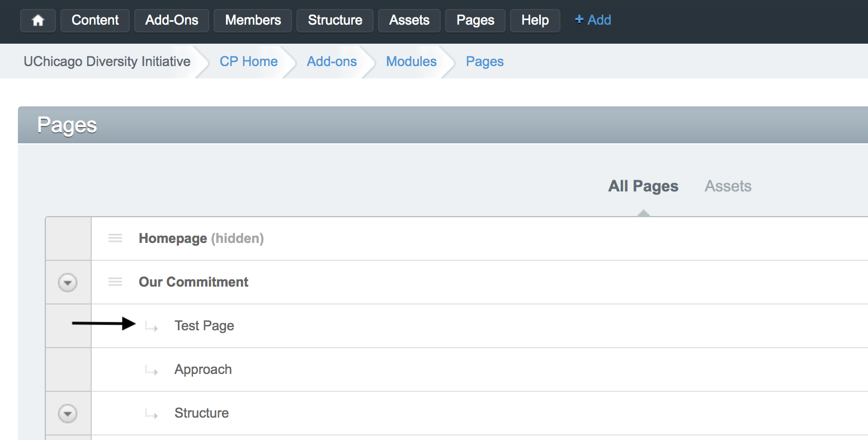Collapse the Structure page subtree
This screenshot has height=440, width=868.
click(68, 414)
